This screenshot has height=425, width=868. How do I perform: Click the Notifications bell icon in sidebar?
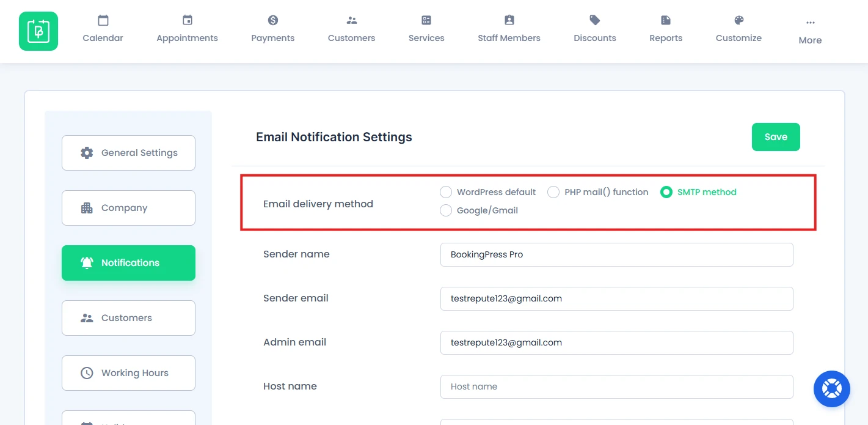(x=87, y=263)
